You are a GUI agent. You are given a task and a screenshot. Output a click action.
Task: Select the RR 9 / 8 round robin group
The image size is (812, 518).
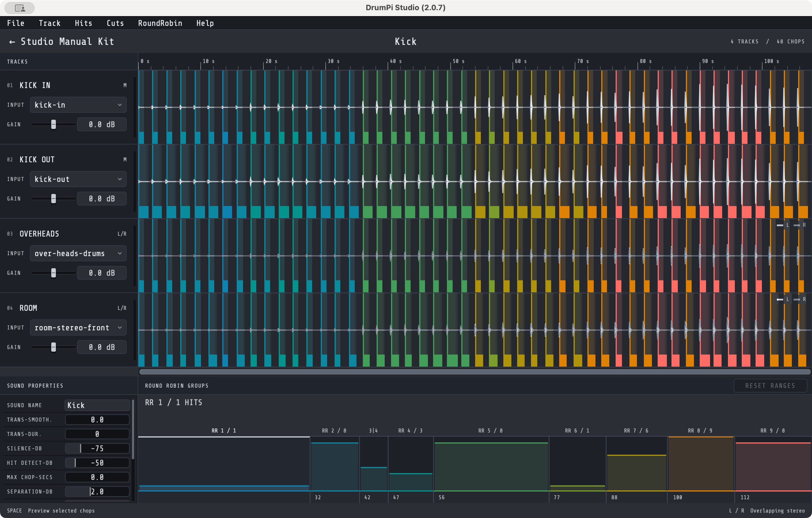point(773,464)
